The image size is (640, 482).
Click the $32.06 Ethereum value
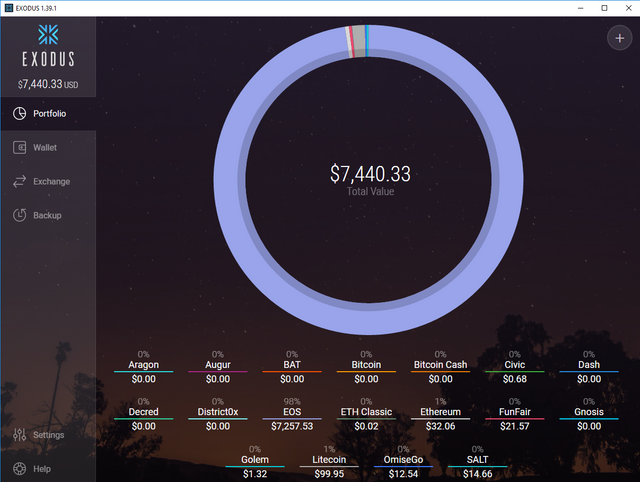pyautogui.click(x=440, y=426)
